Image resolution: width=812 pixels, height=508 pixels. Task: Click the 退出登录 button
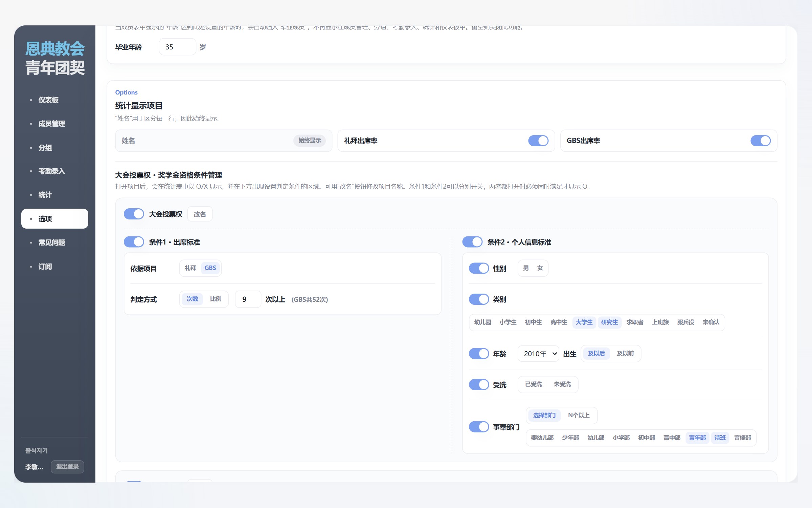(67, 466)
